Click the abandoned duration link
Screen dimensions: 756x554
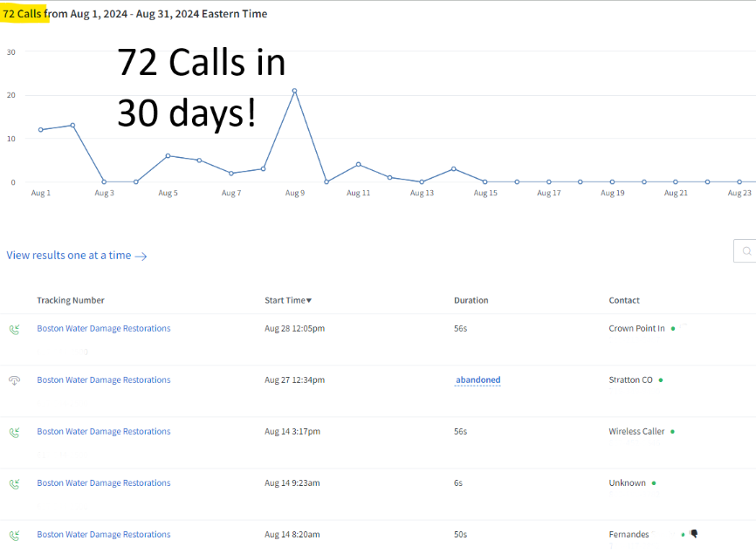tap(478, 380)
